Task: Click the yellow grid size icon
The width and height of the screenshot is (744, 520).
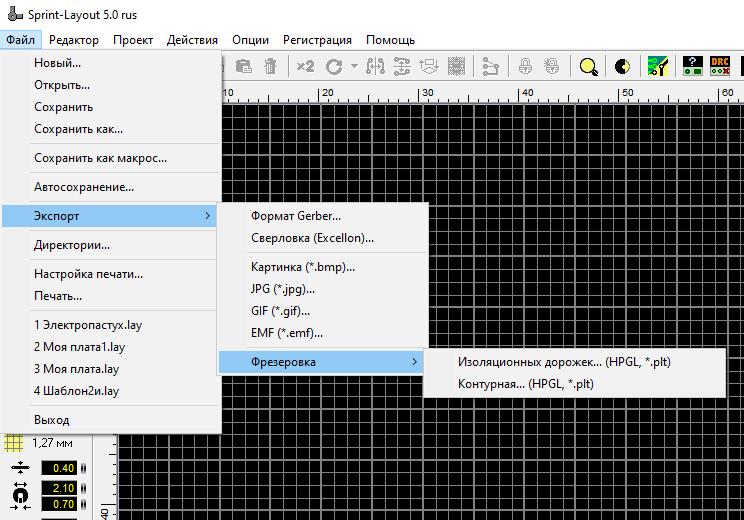Action: pos(14,442)
